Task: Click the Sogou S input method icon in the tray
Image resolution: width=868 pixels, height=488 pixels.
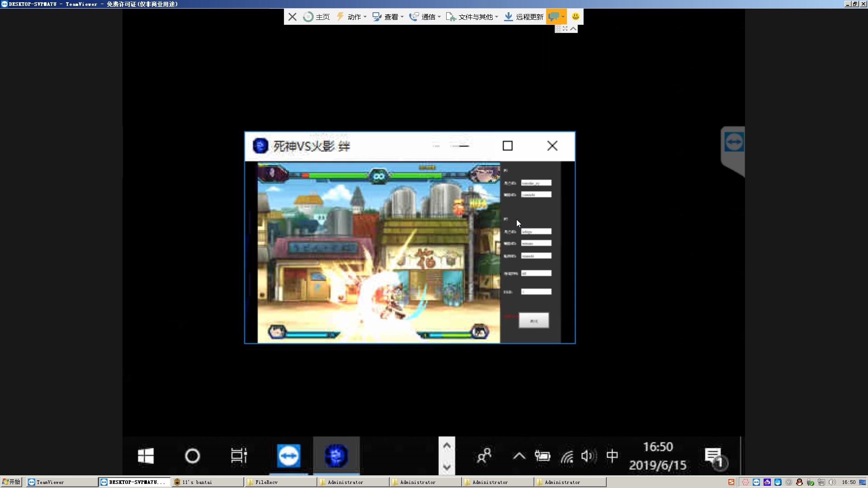Action: (x=731, y=482)
